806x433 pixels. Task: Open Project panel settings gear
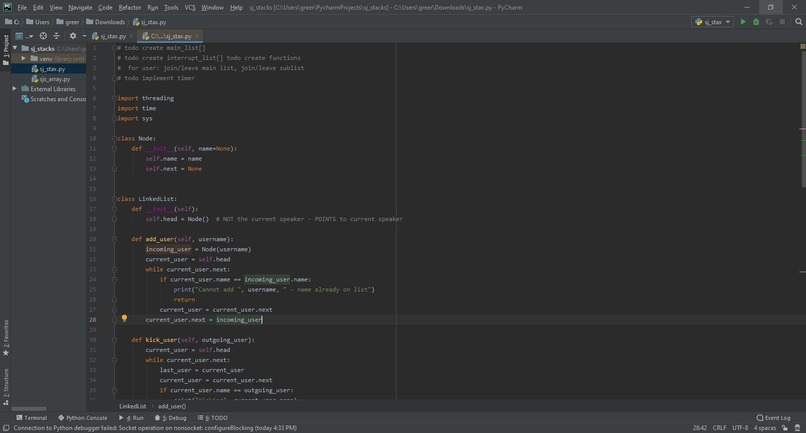click(x=72, y=36)
